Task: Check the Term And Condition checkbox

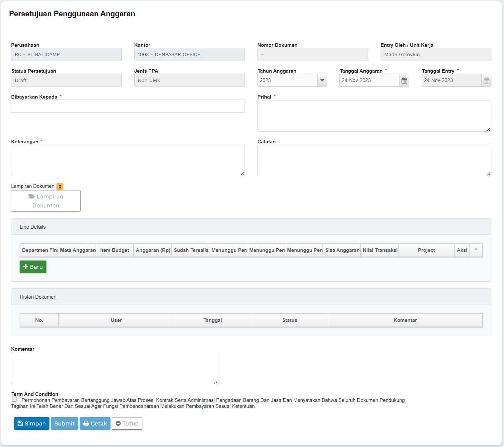Action: click(14, 399)
